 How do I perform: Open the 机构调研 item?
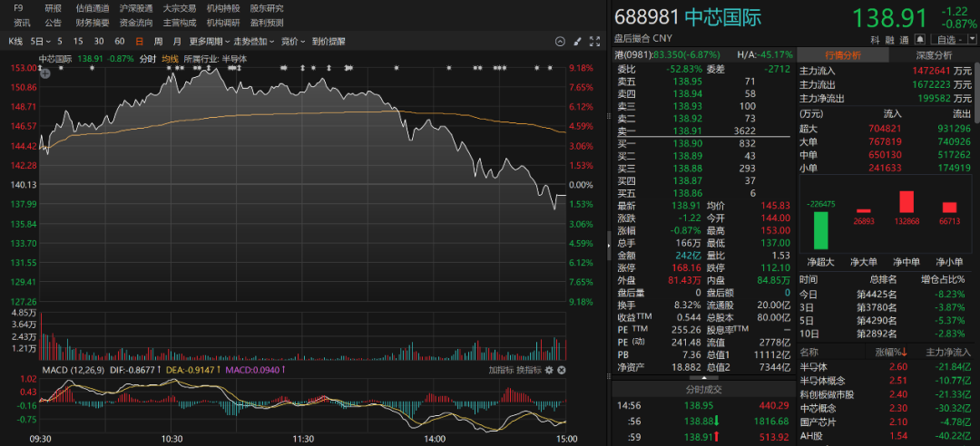[223, 23]
